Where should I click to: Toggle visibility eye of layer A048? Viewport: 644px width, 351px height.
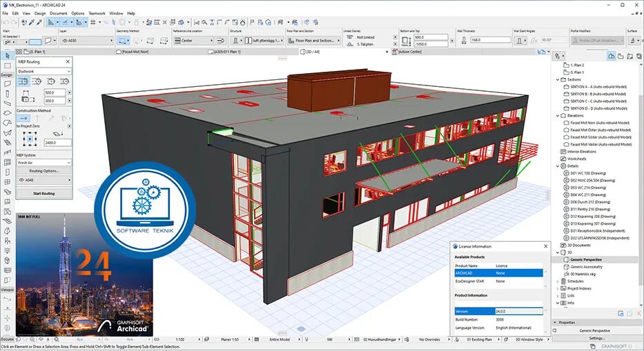pos(22,180)
